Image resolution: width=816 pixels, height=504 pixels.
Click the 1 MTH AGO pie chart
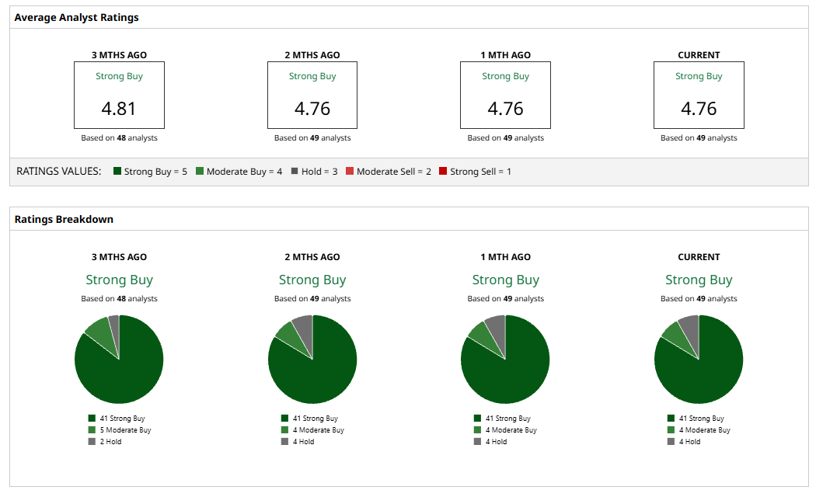tap(505, 360)
